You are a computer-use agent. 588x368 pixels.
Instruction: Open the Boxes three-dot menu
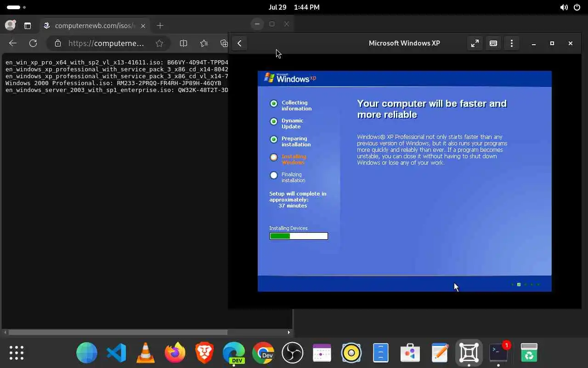pyautogui.click(x=512, y=43)
